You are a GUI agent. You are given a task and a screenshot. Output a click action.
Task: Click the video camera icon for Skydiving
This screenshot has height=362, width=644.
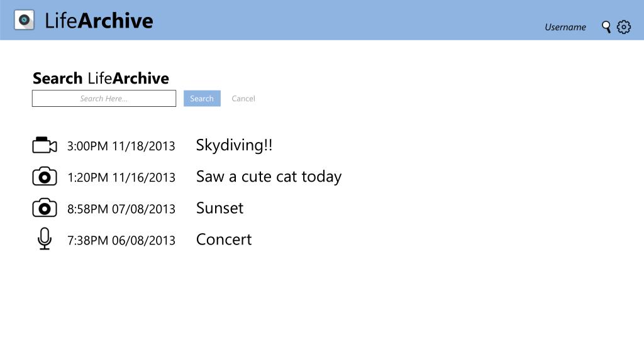[45, 145]
